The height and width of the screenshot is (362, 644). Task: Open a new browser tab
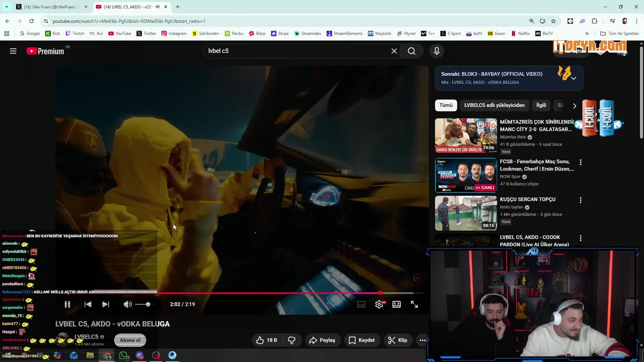tap(178, 7)
